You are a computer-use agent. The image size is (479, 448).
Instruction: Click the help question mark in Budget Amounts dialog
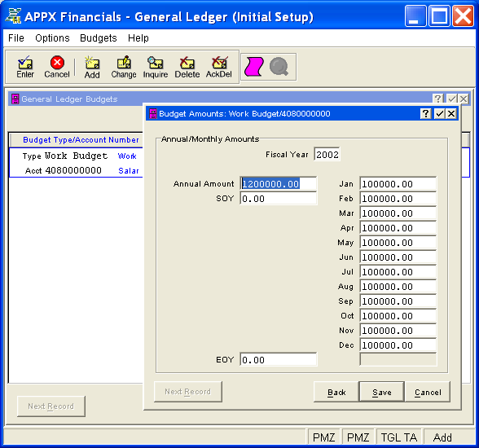point(425,113)
